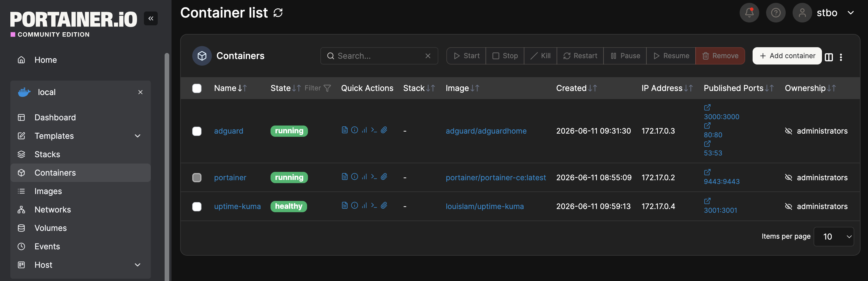Collapse the sidebar with the double-chevron icon
Screen dimensions: 868x281
pos(151,18)
